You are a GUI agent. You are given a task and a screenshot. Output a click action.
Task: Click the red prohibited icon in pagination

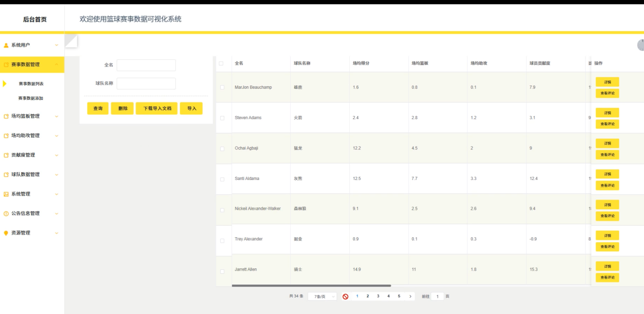point(346,296)
